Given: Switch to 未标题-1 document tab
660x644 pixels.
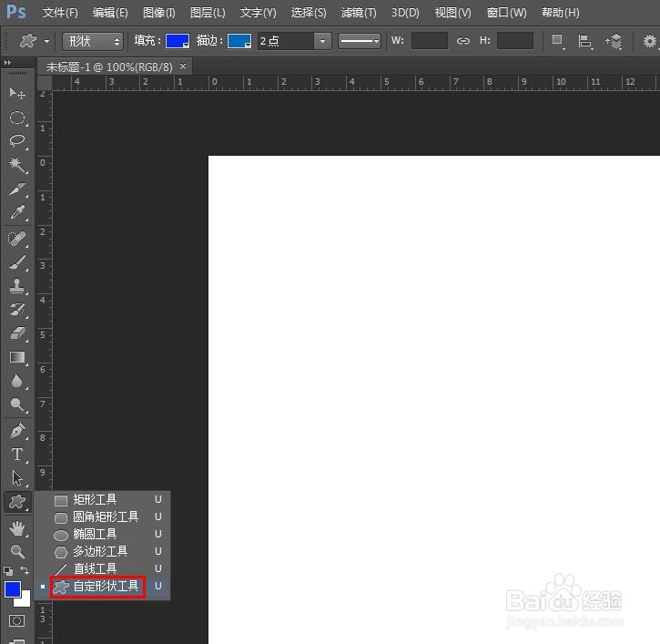Looking at the screenshot, I should tap(109, 66).
